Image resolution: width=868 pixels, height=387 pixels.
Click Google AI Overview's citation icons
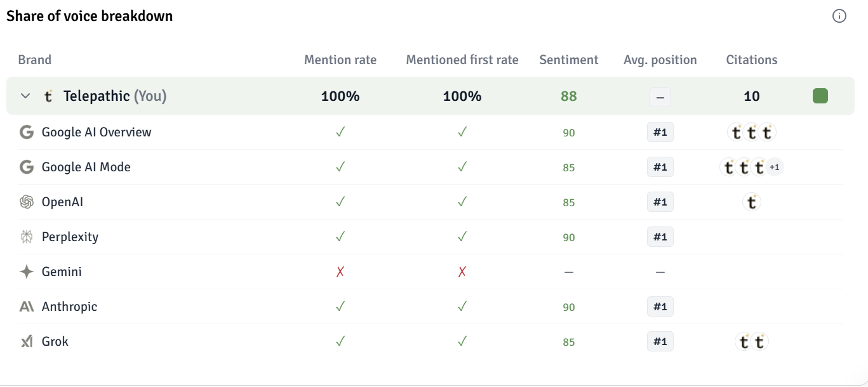(752, 133)
